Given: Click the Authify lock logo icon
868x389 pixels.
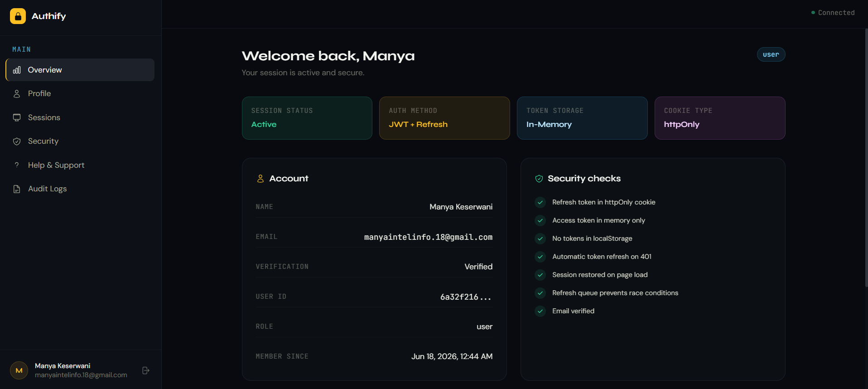Looking at the screenshot, I should click(18, 16).
